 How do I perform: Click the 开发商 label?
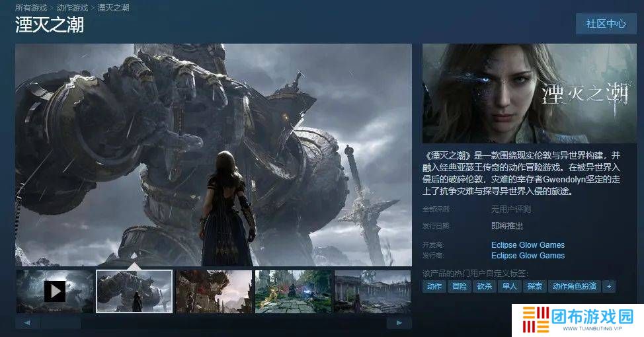click(433, 245)
